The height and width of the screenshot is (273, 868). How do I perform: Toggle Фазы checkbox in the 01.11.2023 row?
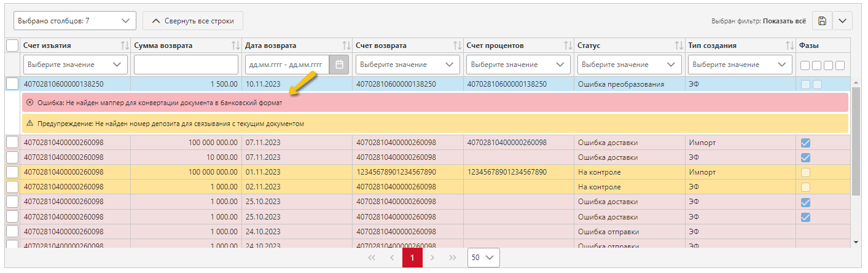pos(806,172)
